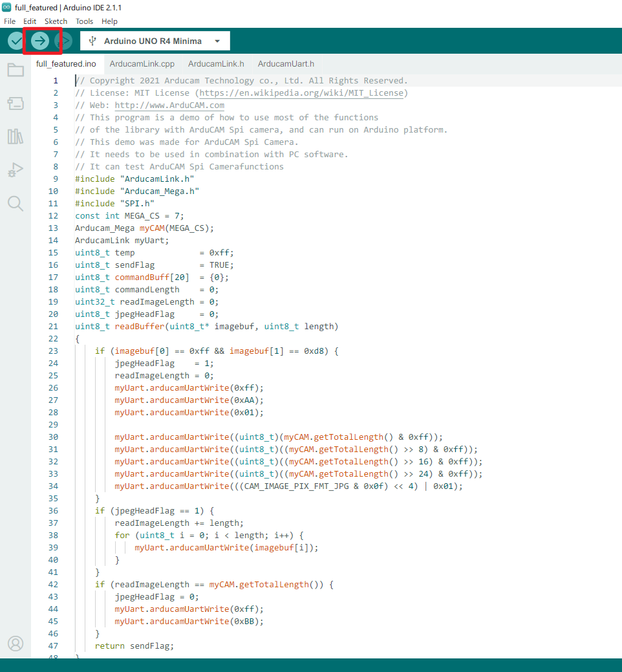Open the Tools menu
The width and height of the screenshot is (622, 672).
click(x=84, y=21)
